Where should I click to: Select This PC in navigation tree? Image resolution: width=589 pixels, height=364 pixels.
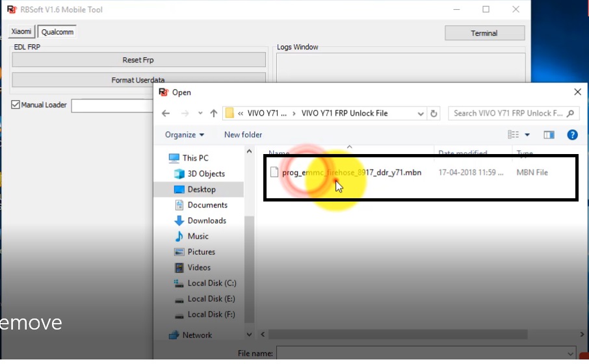click(x=195, y=158)
